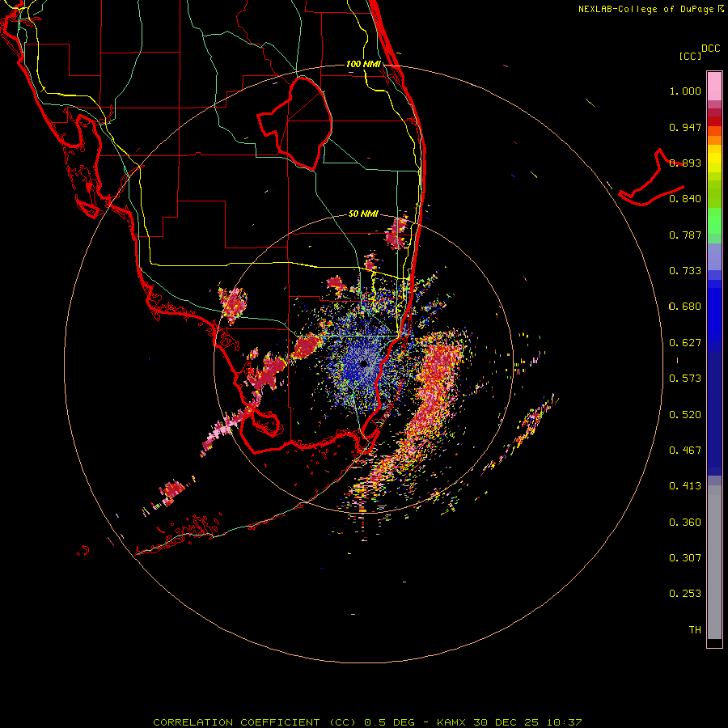The height and width of the screenshot is (728, 728).
Task: Click the KAMX station identifier
Action: (451, 722)
